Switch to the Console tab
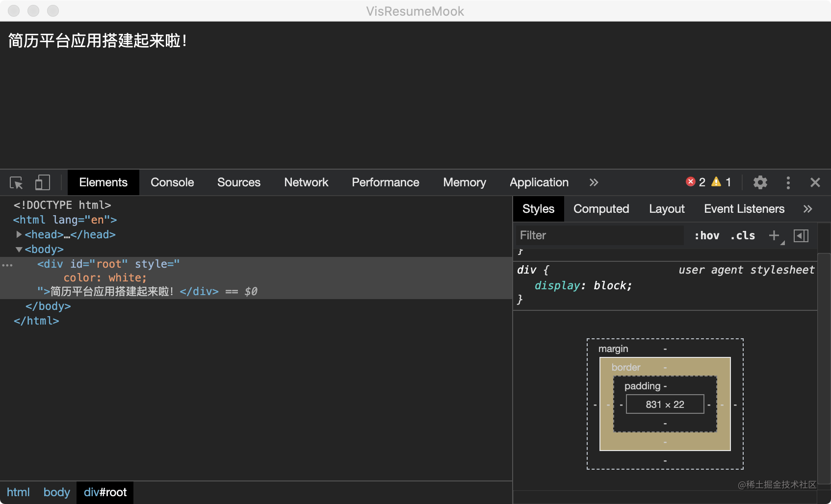Image resolution: width=831 pixels, height=504 pixels. [172, 182]
